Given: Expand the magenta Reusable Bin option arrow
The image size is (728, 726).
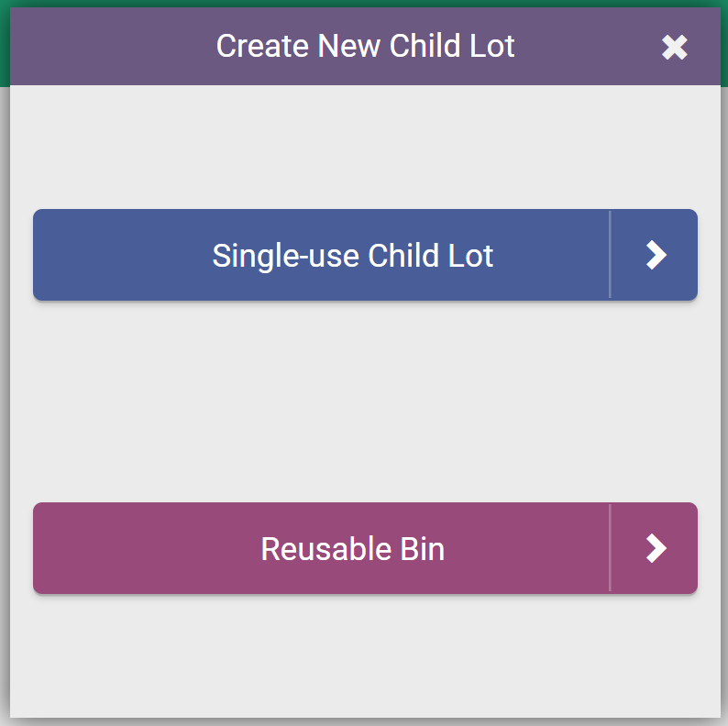Looking at the screenshot, I should point(656,548).
